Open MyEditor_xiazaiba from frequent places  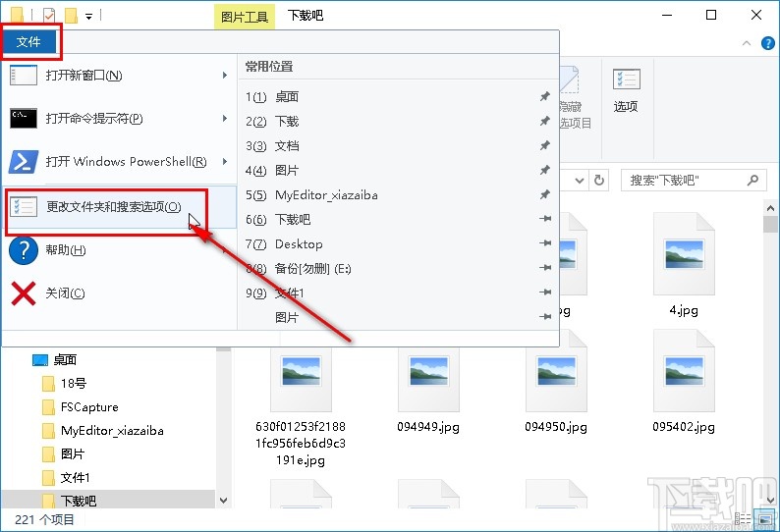pyautogui.click(x=398, y=195)
